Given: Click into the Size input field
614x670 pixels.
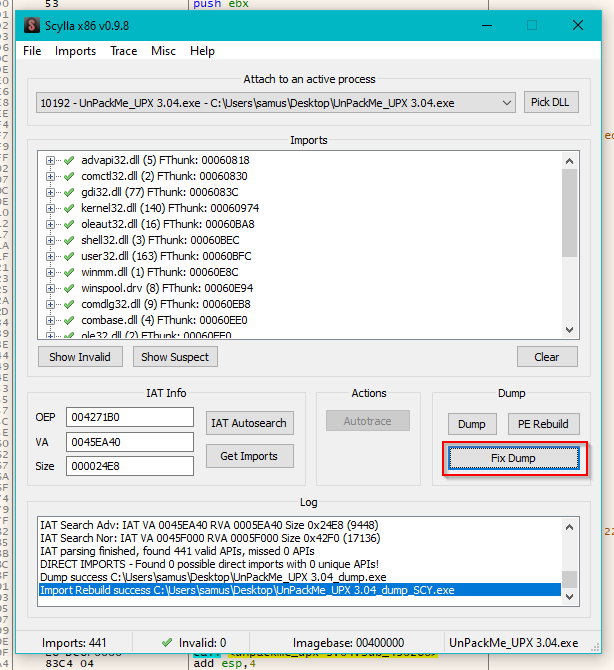Looking at the screenshot, I should [x=129, y=466].
